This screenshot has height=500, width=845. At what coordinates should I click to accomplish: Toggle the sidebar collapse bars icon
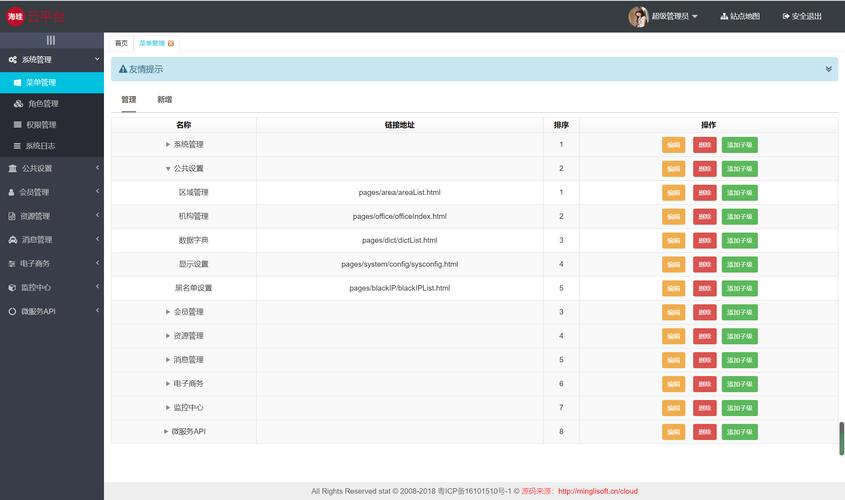tap(51, 40)
